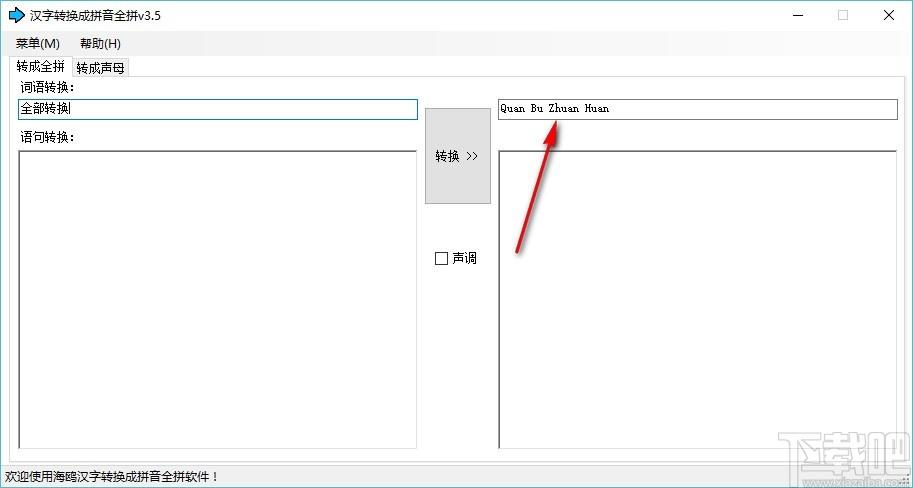The height and width of the screenshot is (488, 913).
Task: Click the 词语转换 label
Action: (x=48, y=88)
